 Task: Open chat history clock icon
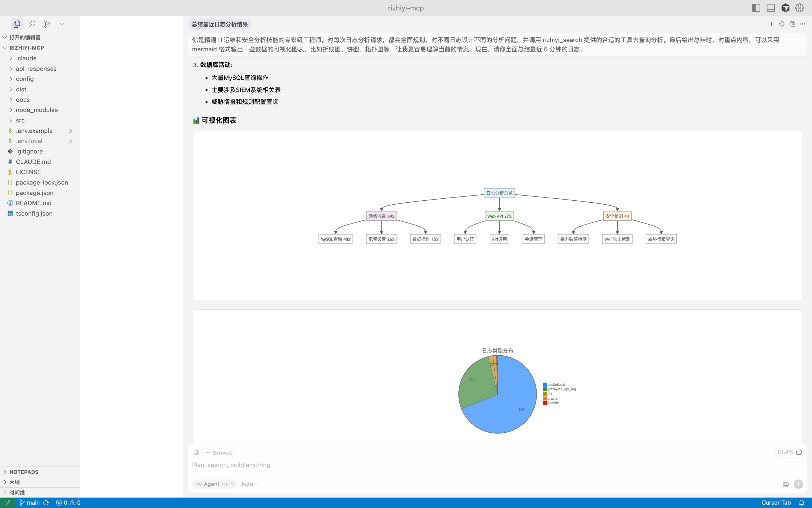click(x=782, y=24)
